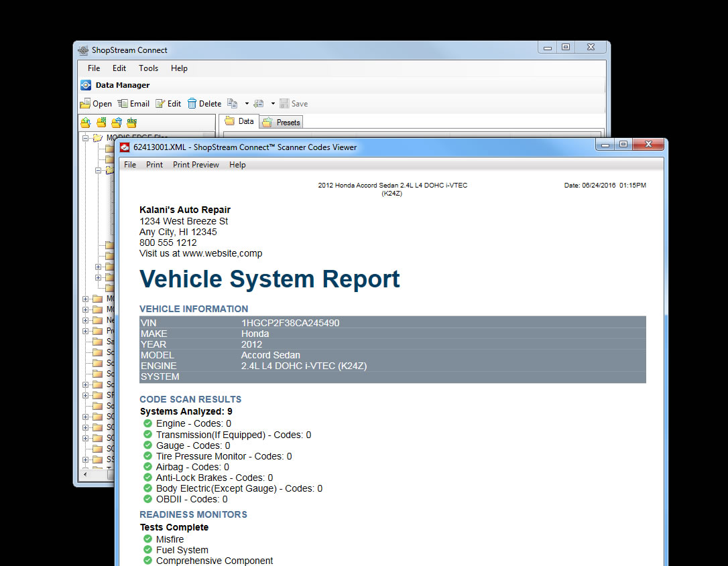728x566 pixels.
Task: Expand the tree folder starting with 'Pr'
Action: 86,331
